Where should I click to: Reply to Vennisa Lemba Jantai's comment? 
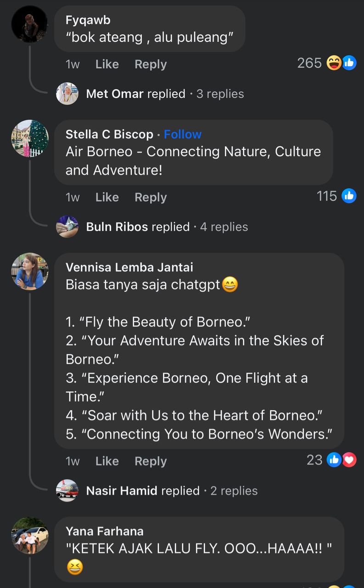(x=151, y=461)
